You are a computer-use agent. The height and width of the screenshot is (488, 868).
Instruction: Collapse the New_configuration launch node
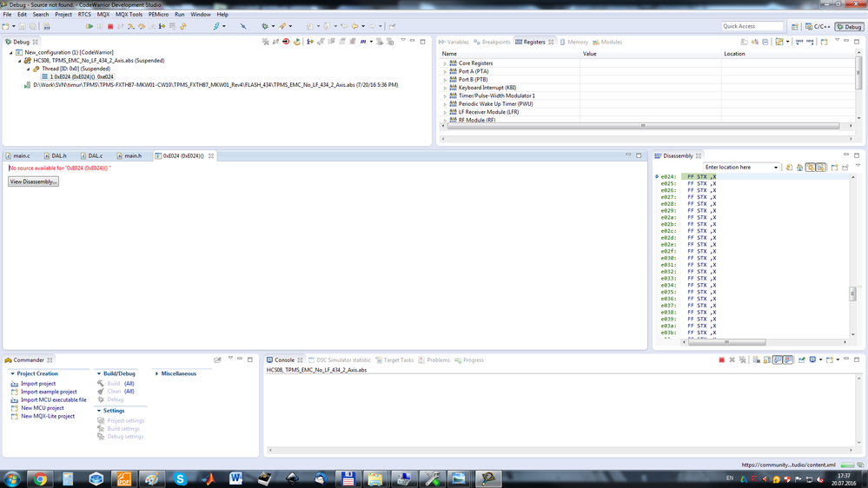coord(11,53)
